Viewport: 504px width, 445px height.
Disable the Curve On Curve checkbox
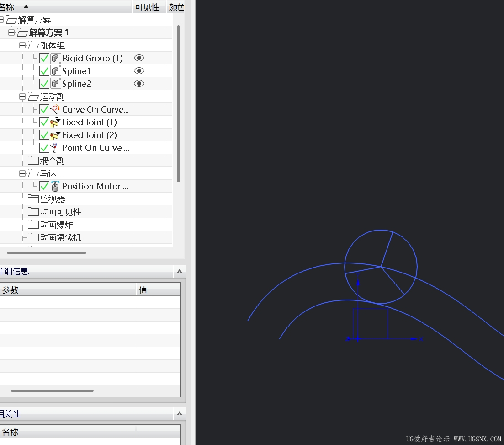44,109
